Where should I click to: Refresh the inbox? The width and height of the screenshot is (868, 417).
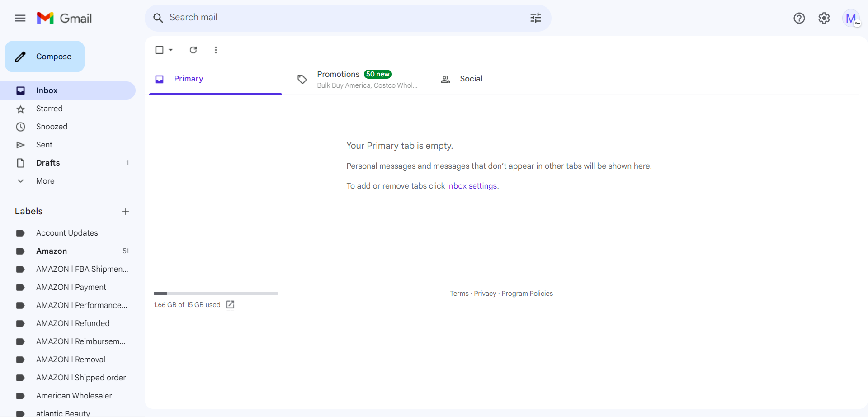[x=193, y=50]
